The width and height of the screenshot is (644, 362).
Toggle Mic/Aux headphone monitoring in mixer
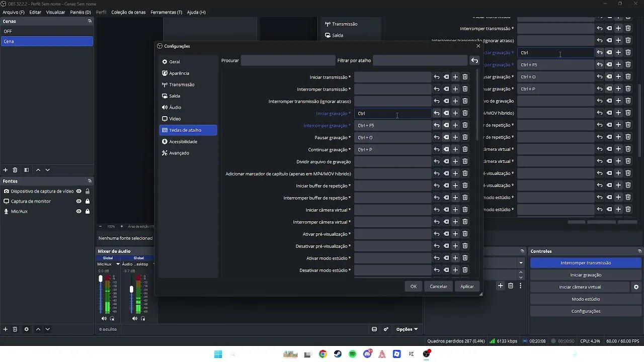click(112, 318)
